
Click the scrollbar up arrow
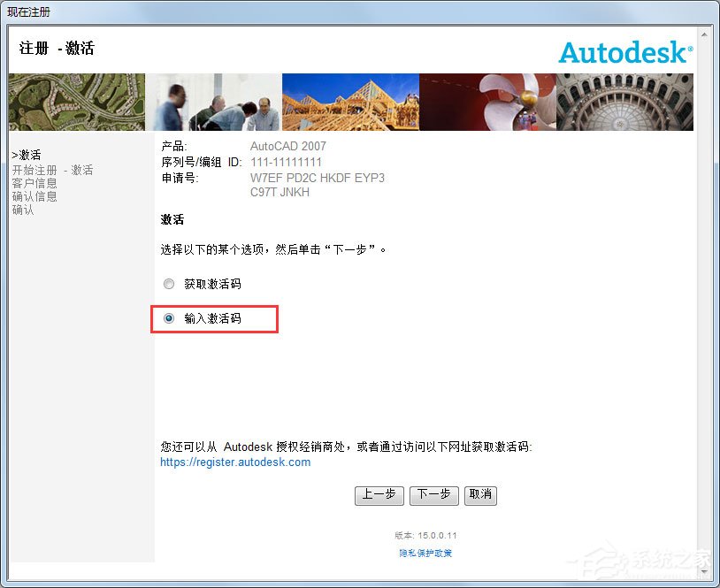[x=704, y=34]
